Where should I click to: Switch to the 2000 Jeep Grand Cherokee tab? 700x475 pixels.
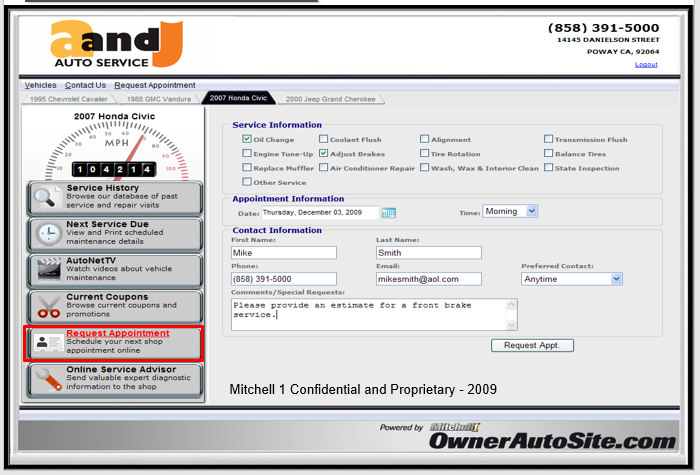pyautogui.click(x=330, y=99)
